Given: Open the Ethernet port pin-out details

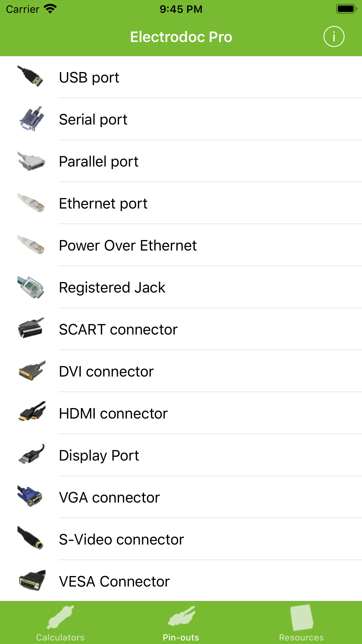Looking at the screenshot, I should coord(181,204).
